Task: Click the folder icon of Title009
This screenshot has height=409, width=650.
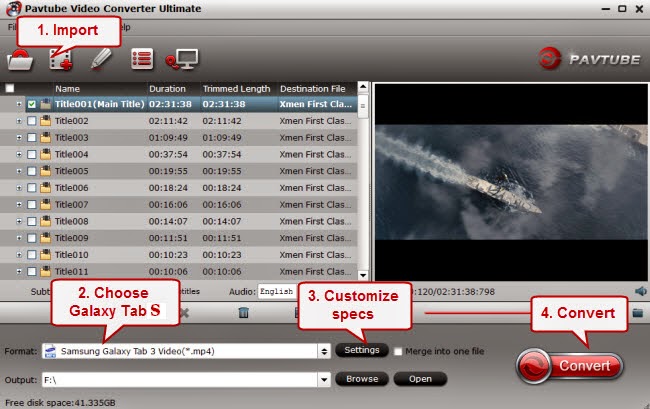Action: tap(46, 238)
